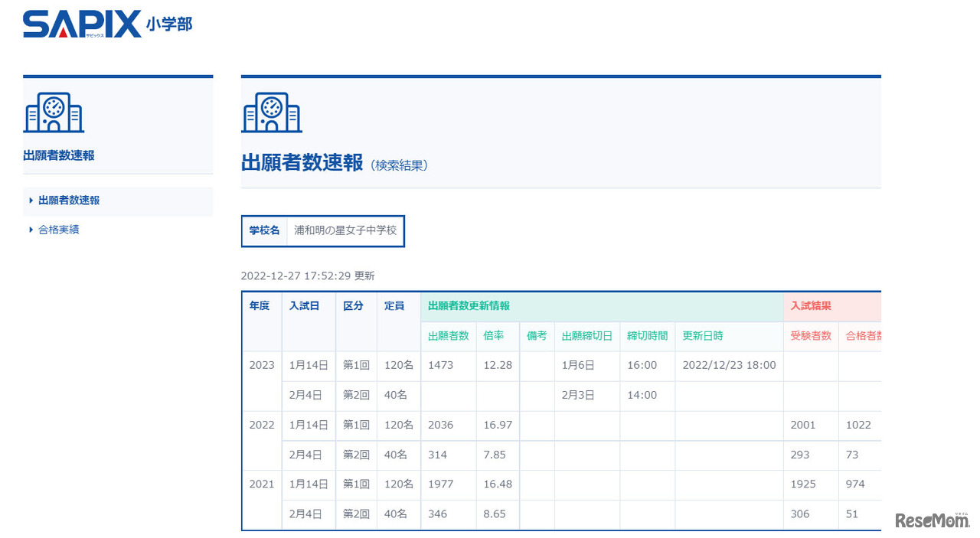Image resolution: width=980 pixels, height=538 pixels.
Task: Select the highlighted 出願者数速報 sidebar menu item
Action: click(69, 201)
